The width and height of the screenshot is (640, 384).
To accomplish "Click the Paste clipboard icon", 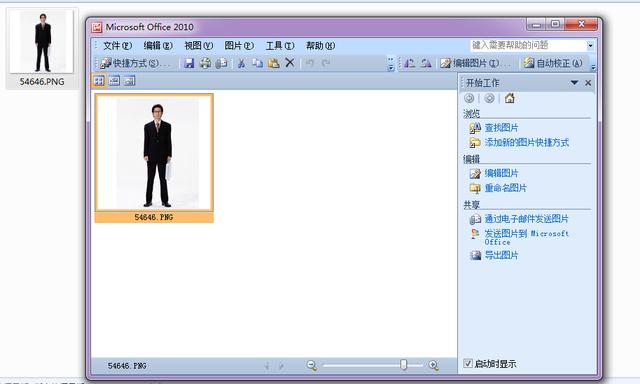I will [273, 63].
